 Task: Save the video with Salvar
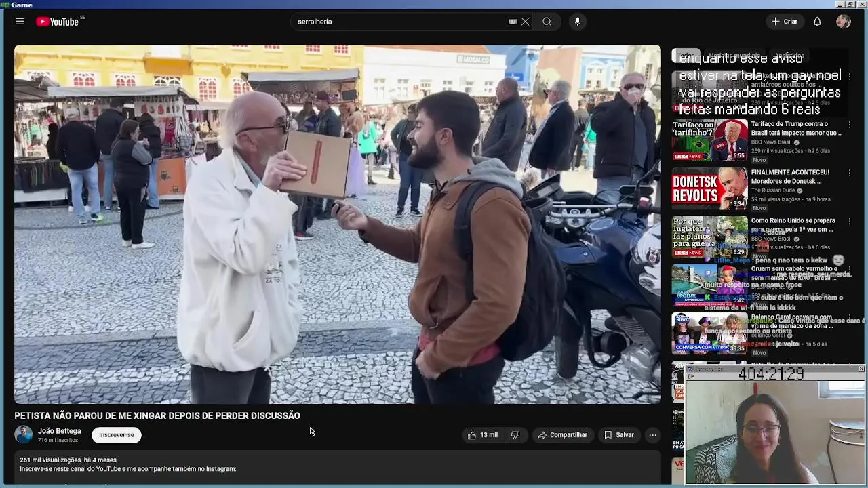point(618,435)
